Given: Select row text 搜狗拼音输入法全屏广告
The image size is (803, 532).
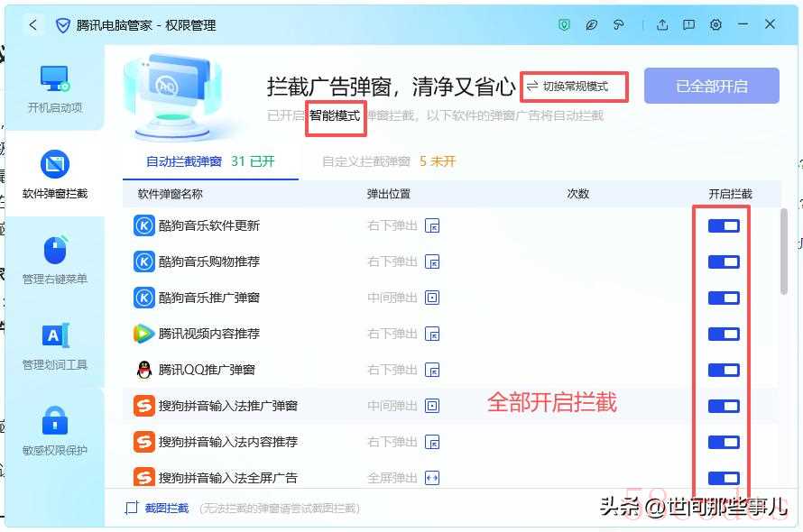Looking at the screenshot, I should click(228, 478).
